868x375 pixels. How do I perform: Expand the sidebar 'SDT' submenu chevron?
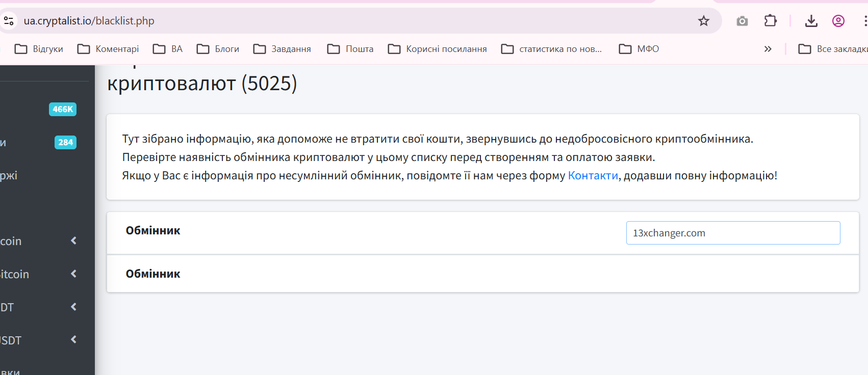74,340
